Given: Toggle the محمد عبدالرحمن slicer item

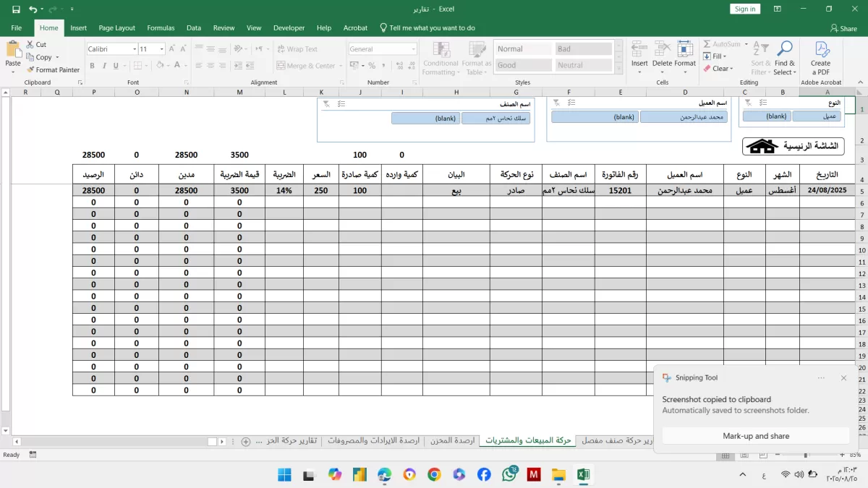Looking at the screenshot, I should (684, 117).
